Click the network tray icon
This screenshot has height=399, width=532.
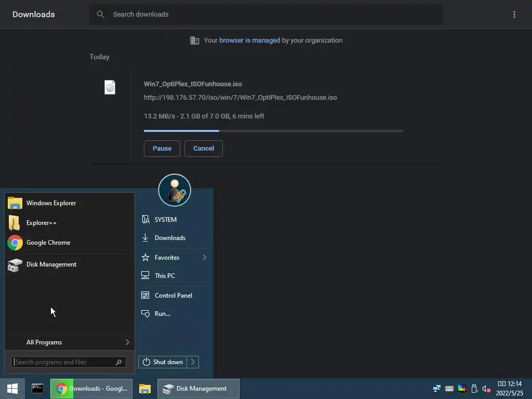436,389
